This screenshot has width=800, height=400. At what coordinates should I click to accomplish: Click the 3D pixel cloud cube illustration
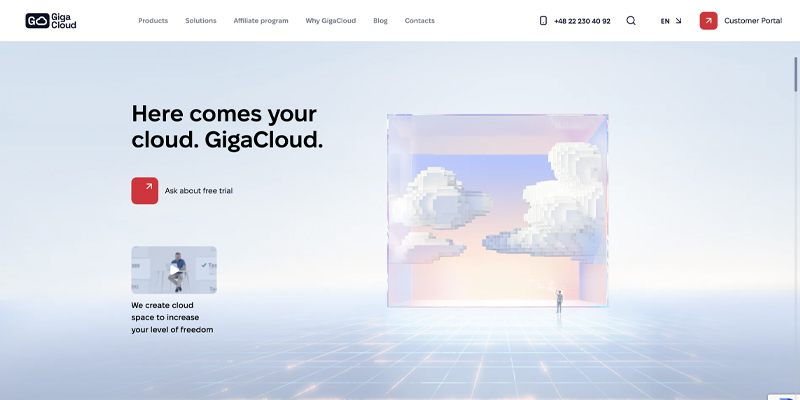click(x=497, y=210)
